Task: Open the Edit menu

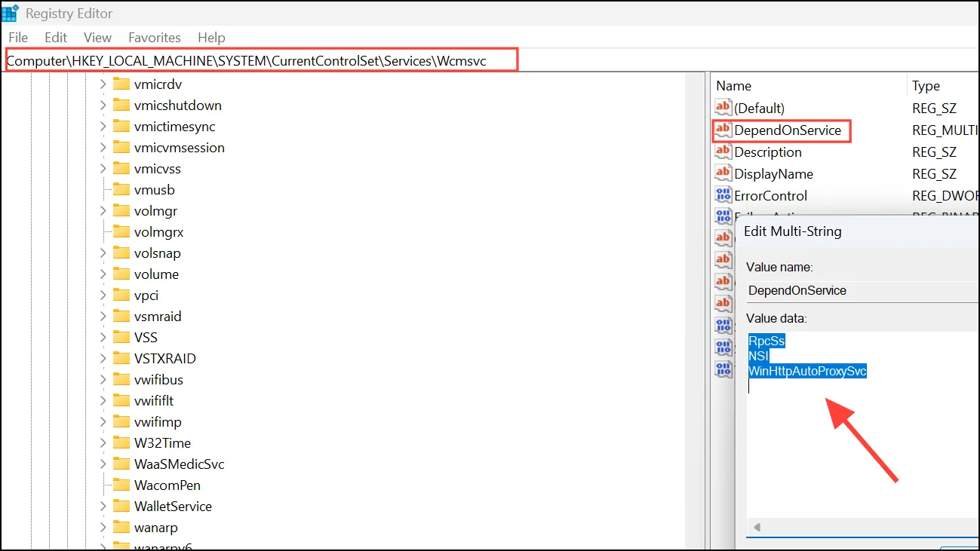Action: 56,37
